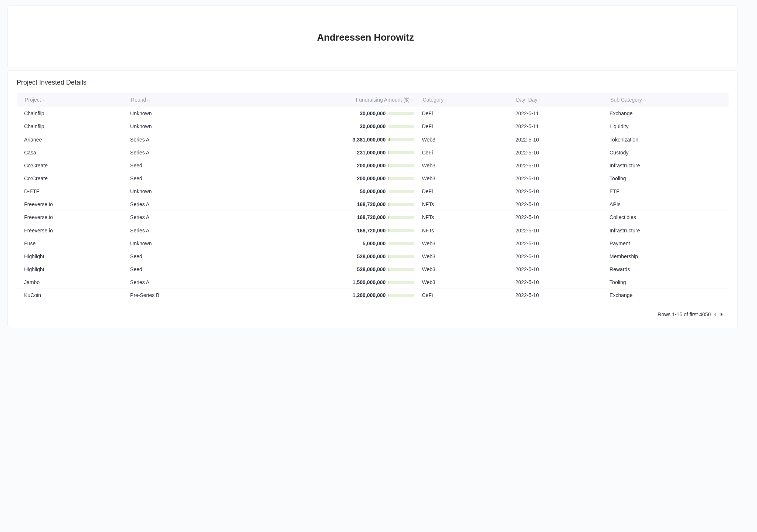Click the next page arrow icon
Viewport: 757px width, 532px height.
721,314
